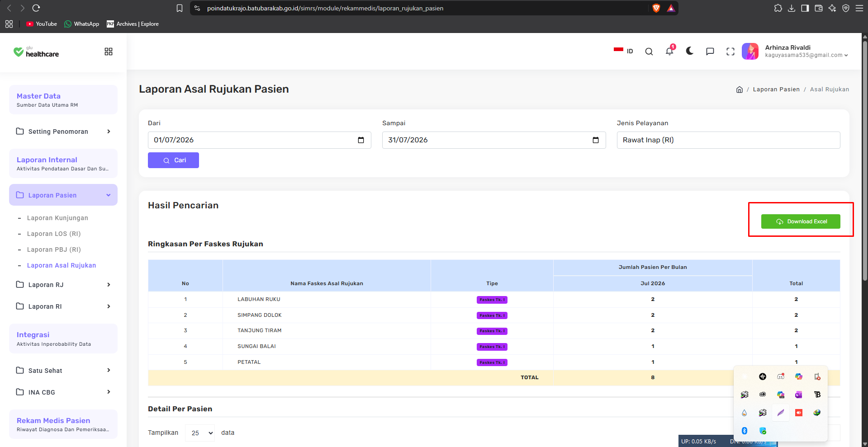The image size is (868, 447).
Task: Toggle browser sidebar panel icon
Action: click(805, 8)
